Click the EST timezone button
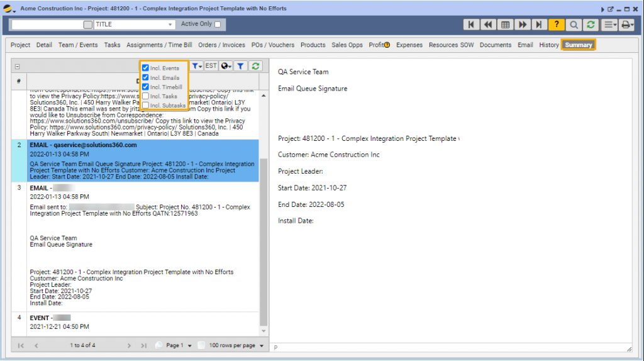The height and width of the screenshot is (361, 644). click(x=211, y=66)
